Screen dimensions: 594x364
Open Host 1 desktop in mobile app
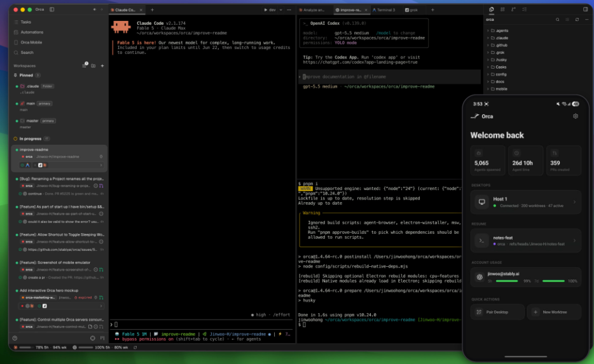click(x=526, y=202)
